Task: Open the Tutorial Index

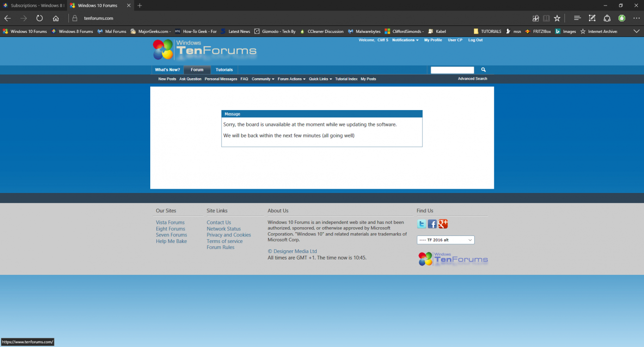Action: coord(346,79)
